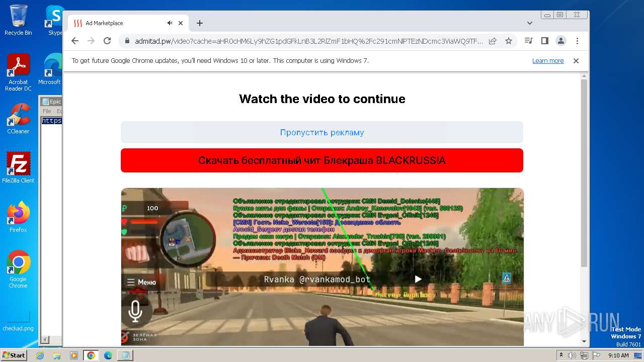Click the page vertical scrollbar thumb
Viewport: 644px width, 362px height.
(584, 173)
